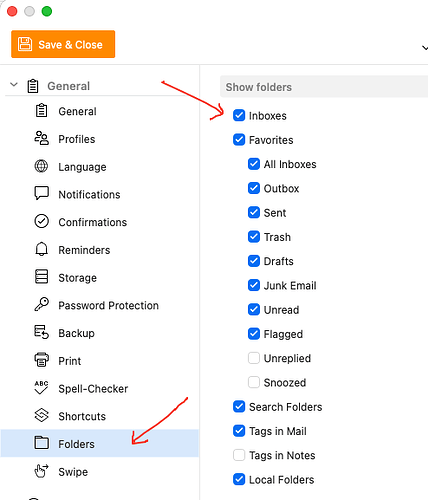Image resolution: width=428 pixels, height=500 pixels.
Task: Uncheck the Trash checkbox
Action: tap(254, 237)
